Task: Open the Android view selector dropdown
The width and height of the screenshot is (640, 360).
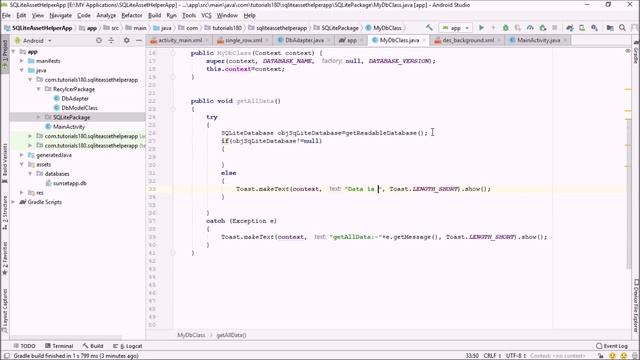Action: pyautogui.click(x=33, y=40)
